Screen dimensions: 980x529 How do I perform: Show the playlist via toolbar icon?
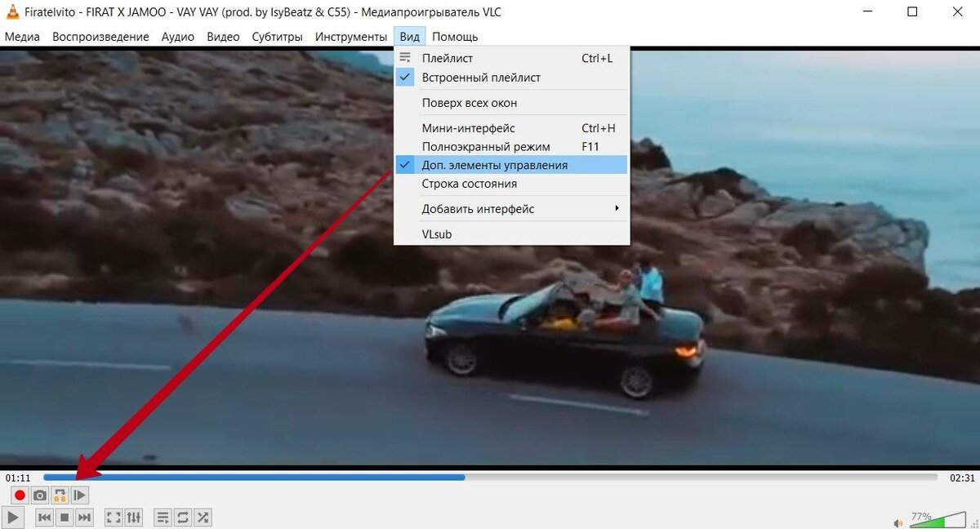pos(163,517)
